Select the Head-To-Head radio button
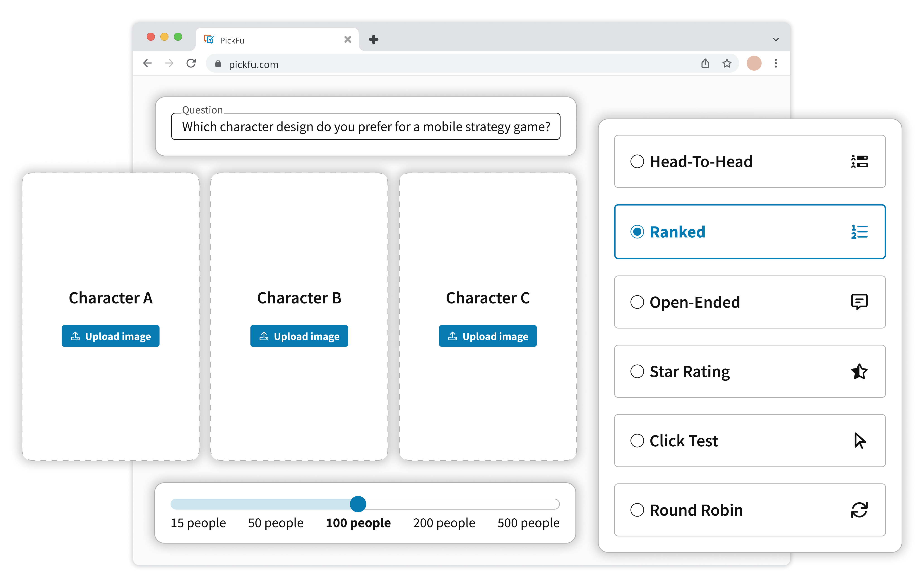 (x=637, y=161)
